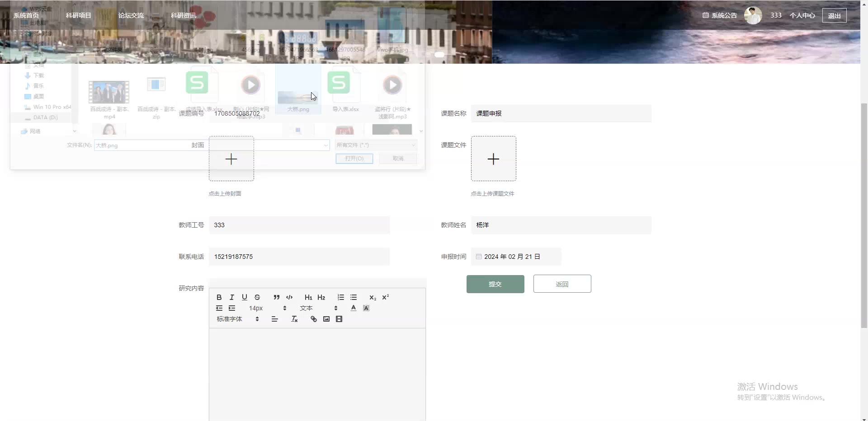Insert an image into editor
868x421 pixels.
click(x=326, y=319)
